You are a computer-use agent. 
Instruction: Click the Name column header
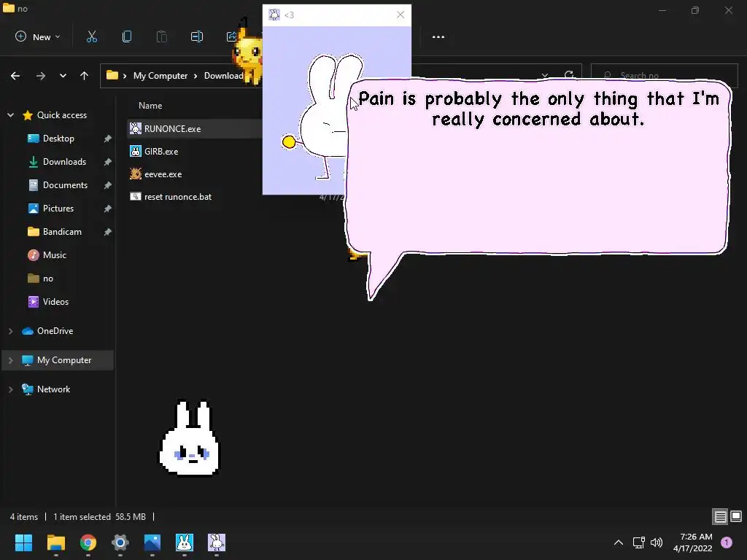point(150,106)
